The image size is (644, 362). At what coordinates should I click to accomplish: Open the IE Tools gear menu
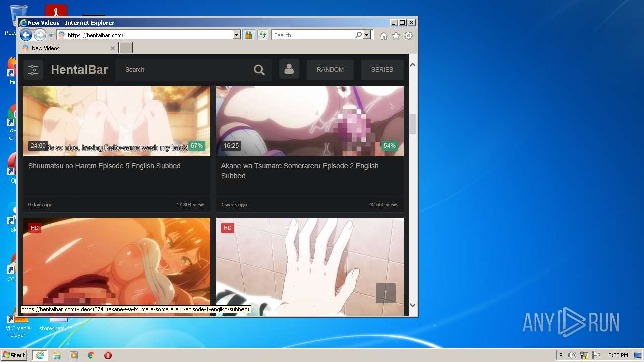(x=409, y=36)
